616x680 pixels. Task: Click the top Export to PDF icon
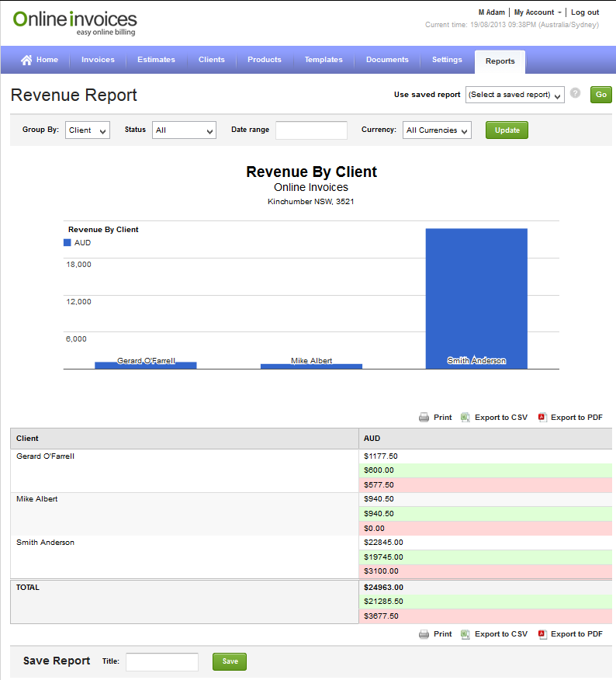542,418
